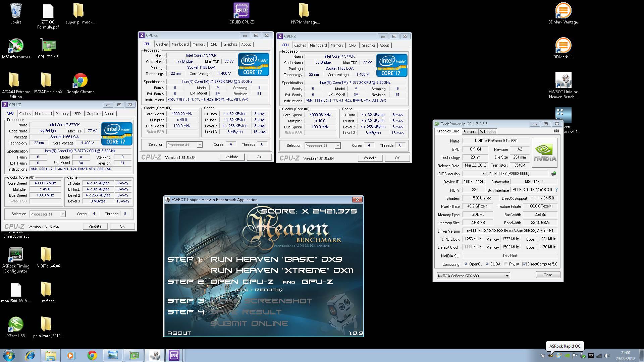Image resolution: width=644 pixels, height=362 pixels.
Task: Open Mainboard tab in right CPU-Z window
Action: 318,45
